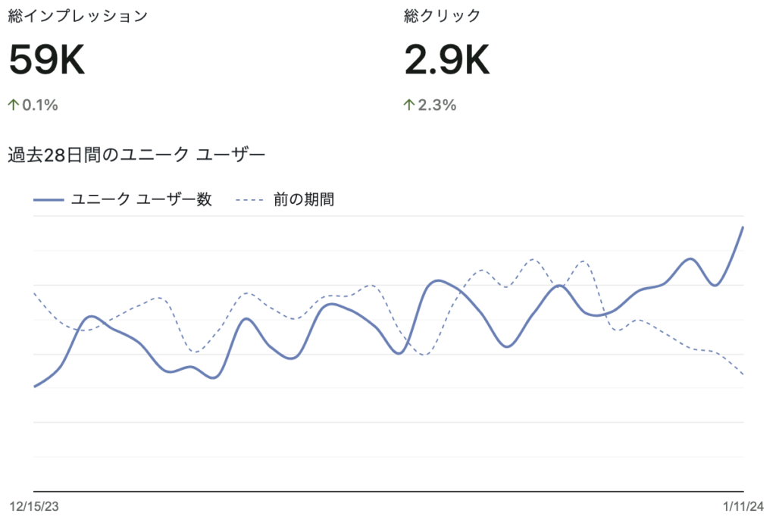
Task: Toggle the 前の期間 legend series
Action: tap(304, 200)
